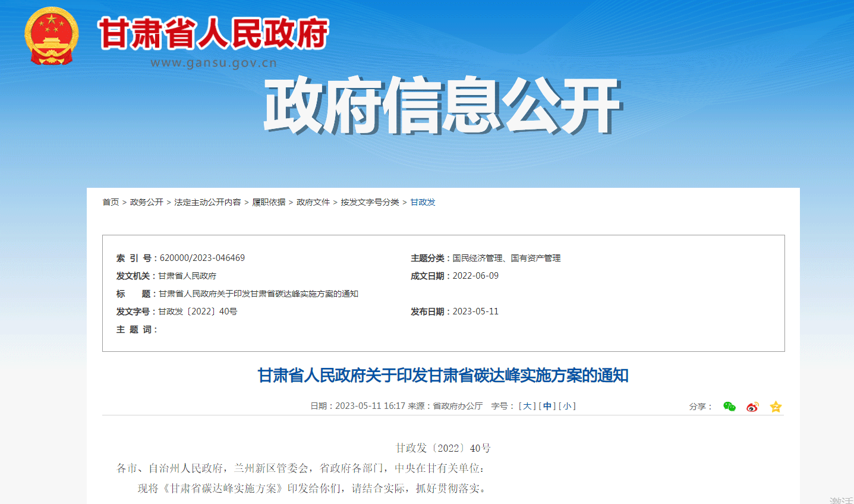Click the blue article title heading
This screenshot has height=504, width=854.
(x=443, y=376)
